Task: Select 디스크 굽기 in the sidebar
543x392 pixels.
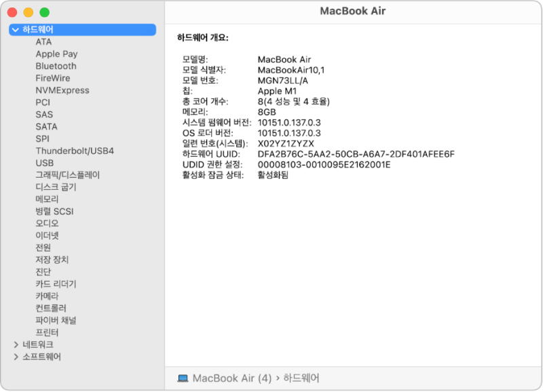Action: [56, 187]
